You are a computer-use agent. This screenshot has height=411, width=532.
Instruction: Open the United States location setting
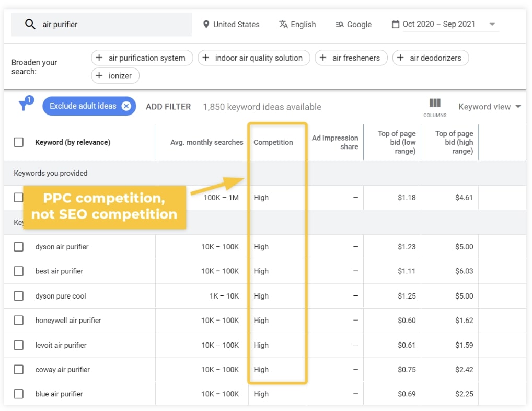(231, 25)
